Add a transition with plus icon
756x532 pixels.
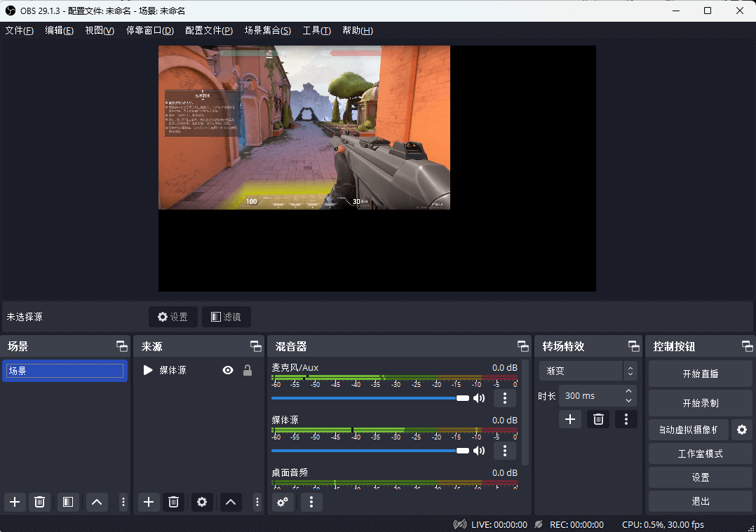coord(570,419)
